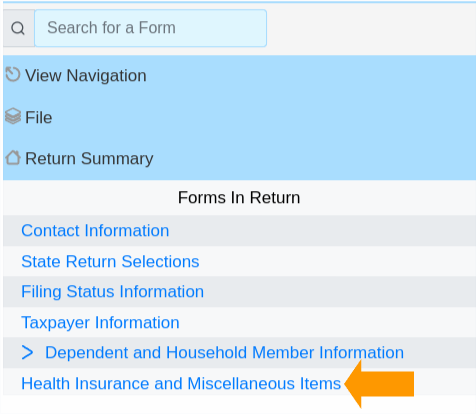
Task: Toggle the Dependent section disclosure arrow
Action: coord(27,353)
